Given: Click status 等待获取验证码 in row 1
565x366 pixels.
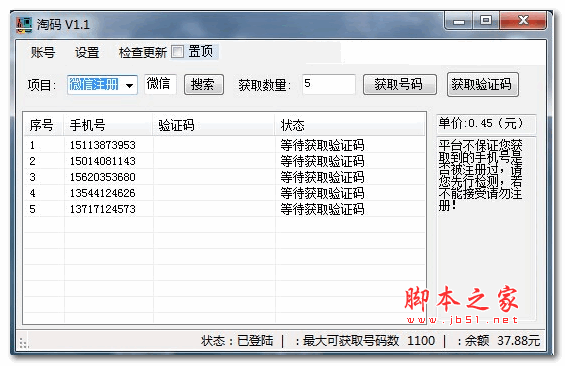Looking at the screenshot, I should coord(322,145).
